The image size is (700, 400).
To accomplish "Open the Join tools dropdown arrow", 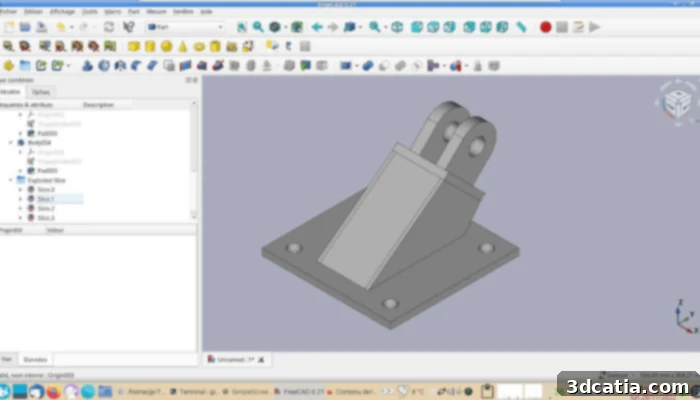I will [444, 66].
